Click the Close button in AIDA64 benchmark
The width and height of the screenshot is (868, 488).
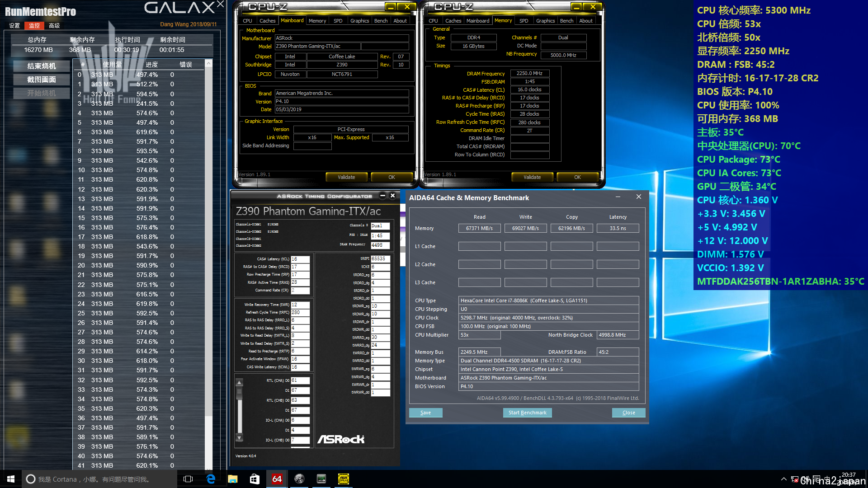coord(628,413)
